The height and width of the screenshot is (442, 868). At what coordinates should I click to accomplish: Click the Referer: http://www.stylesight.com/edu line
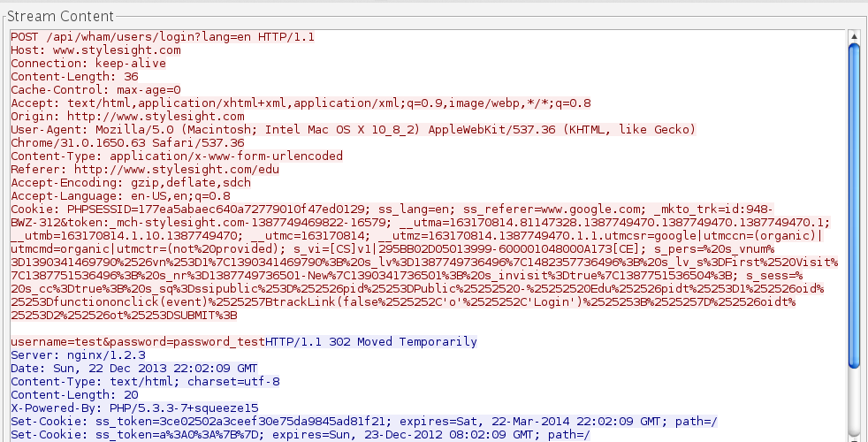tap(145, 170)
